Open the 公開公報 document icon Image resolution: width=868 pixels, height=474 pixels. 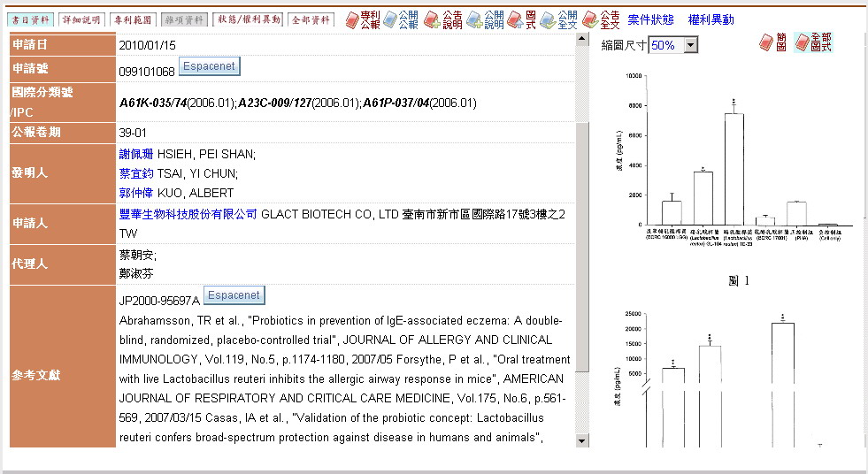coord(400,19)
